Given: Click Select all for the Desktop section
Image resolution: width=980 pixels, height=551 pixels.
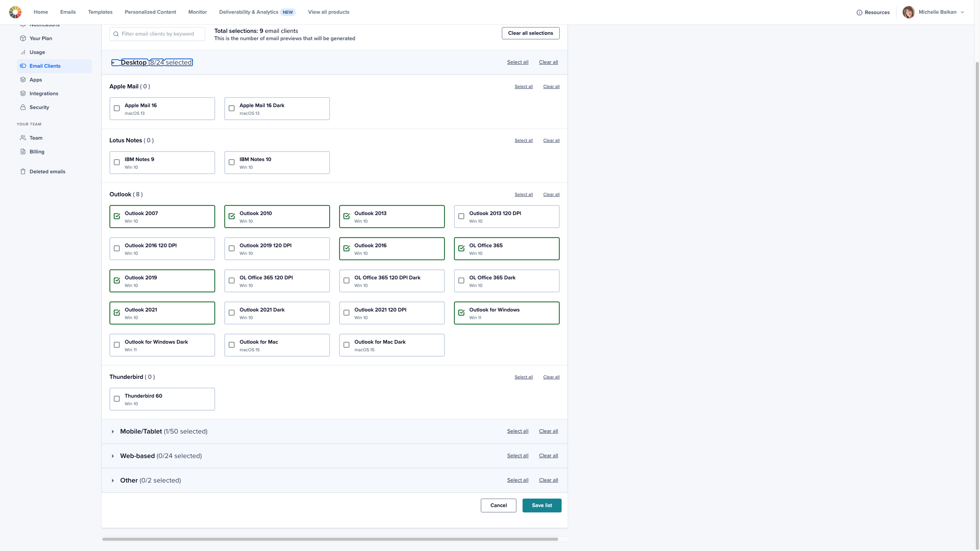Looking at the screenshot, I should tap(518, 62).
